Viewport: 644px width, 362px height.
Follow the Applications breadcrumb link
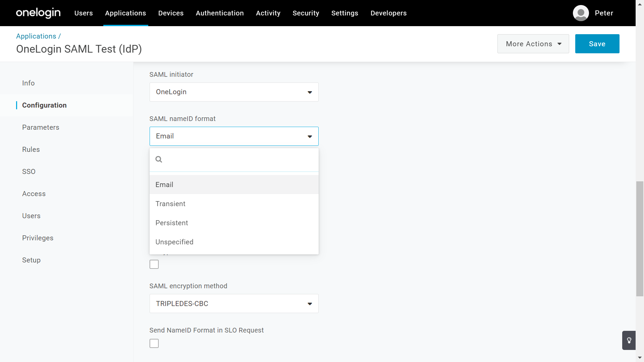tap(36, 36)
